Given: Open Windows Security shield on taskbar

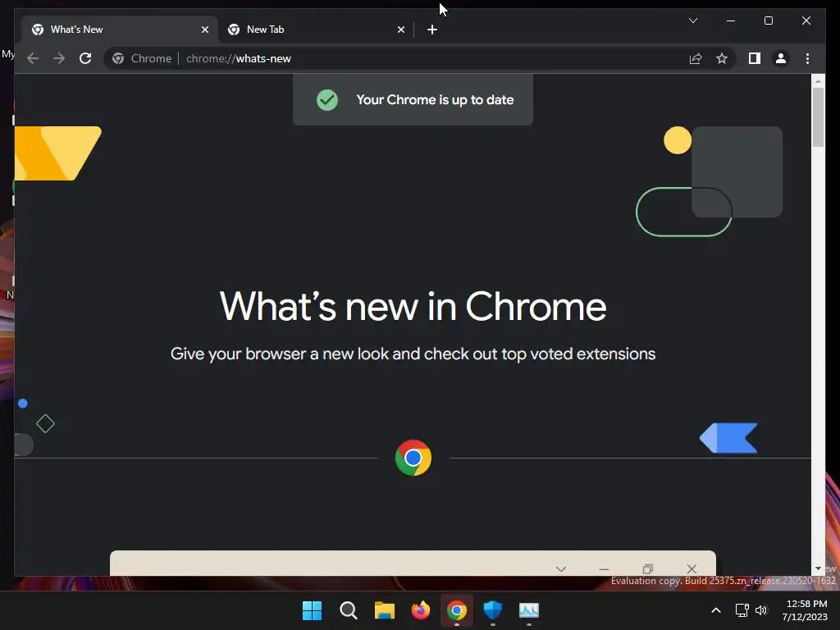Looking at the screenshot, I should click(x=493, y=610).
